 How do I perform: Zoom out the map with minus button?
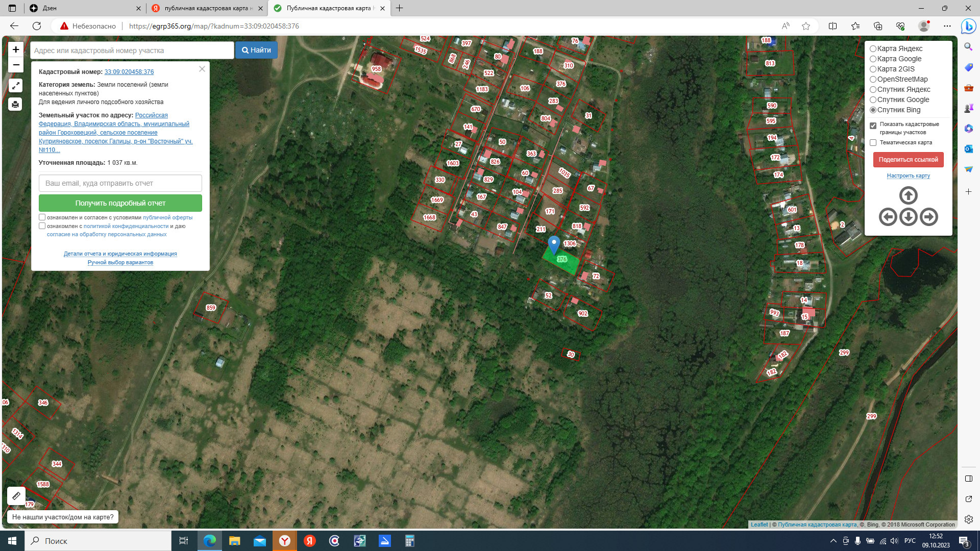pos(16,65)
